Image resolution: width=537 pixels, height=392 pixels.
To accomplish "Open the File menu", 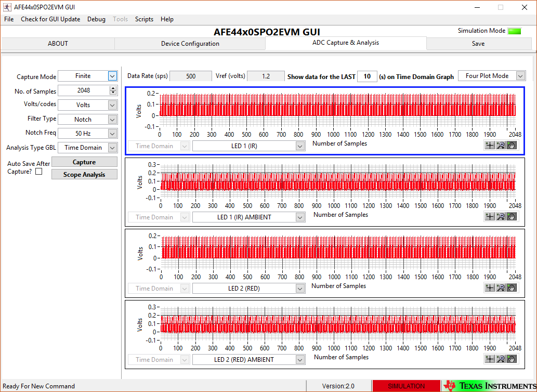I will click(x=9, y=19).
